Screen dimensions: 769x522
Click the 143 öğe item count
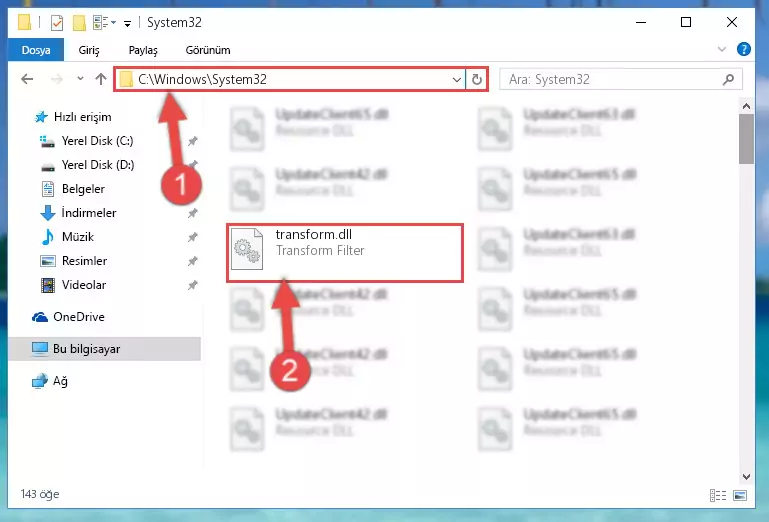[x=40, y=494]
